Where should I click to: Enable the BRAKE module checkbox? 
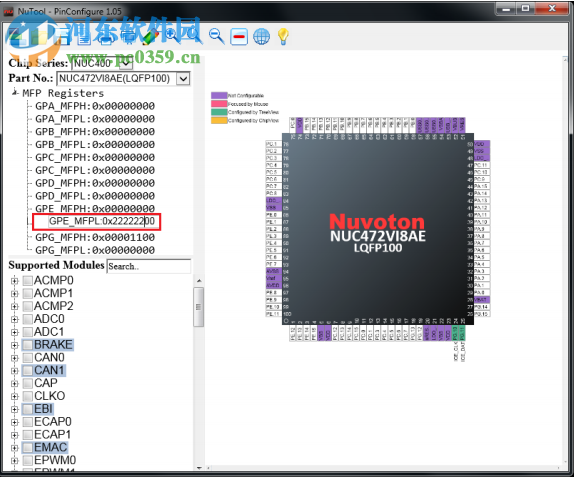27,345
